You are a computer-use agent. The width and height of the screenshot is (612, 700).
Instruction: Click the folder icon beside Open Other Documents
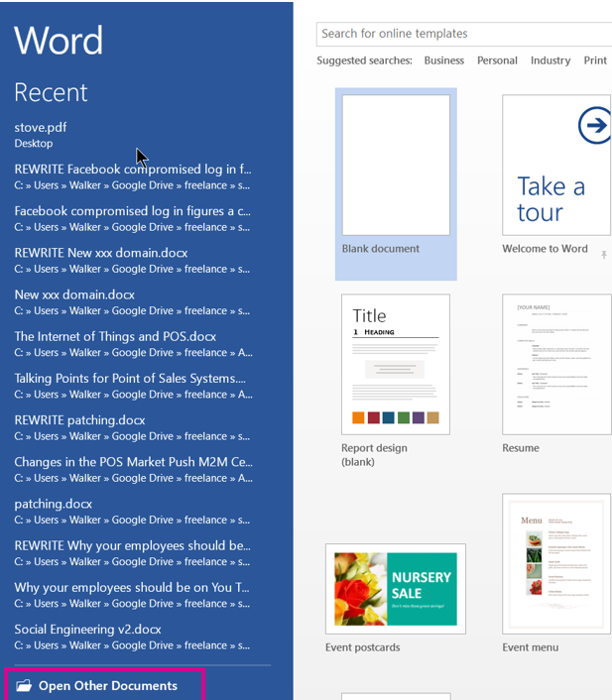[x=24, y=685]
